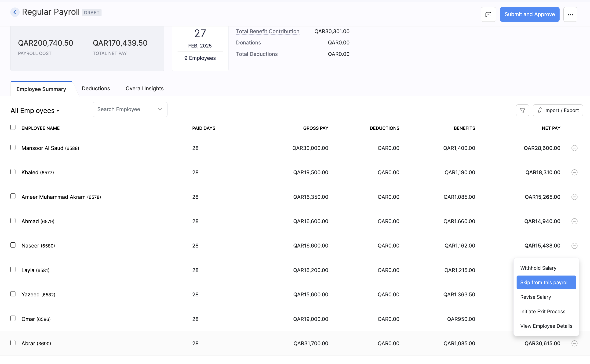This screenshot has height=364, width=590.
Task: Open row actions menu for Abrar
Action: point(575,343)
